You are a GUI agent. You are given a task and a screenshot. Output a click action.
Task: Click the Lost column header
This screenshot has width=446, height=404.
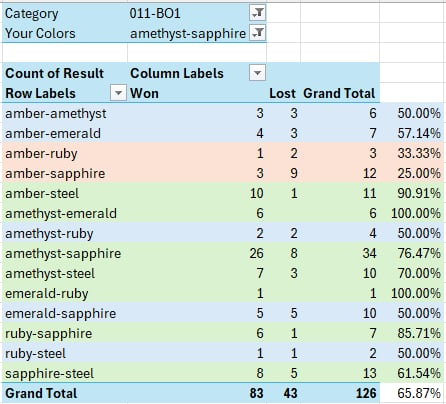pos(283,93)
